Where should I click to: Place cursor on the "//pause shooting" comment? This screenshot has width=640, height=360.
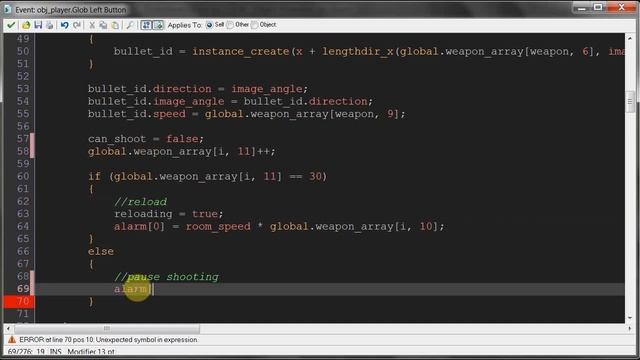166,277
